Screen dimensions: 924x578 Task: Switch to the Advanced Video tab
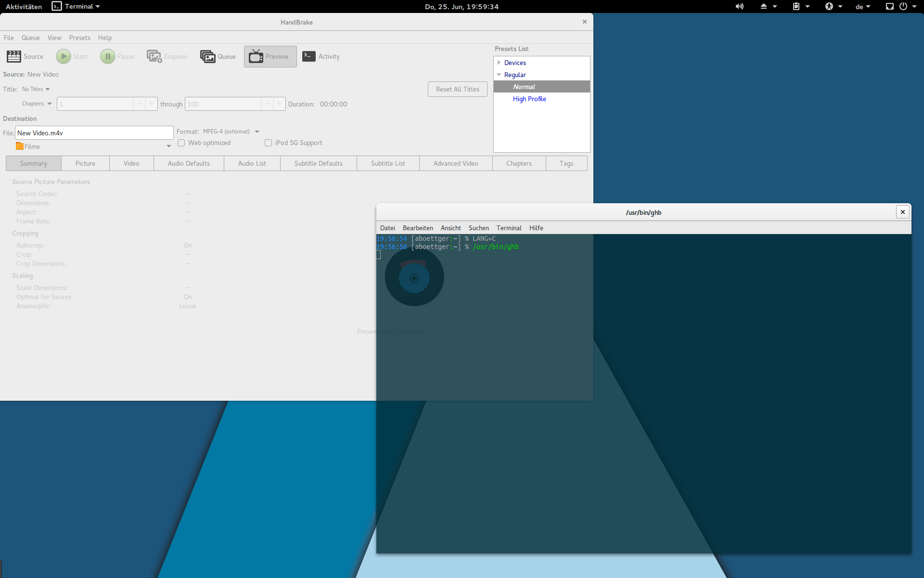coord(456,163)
